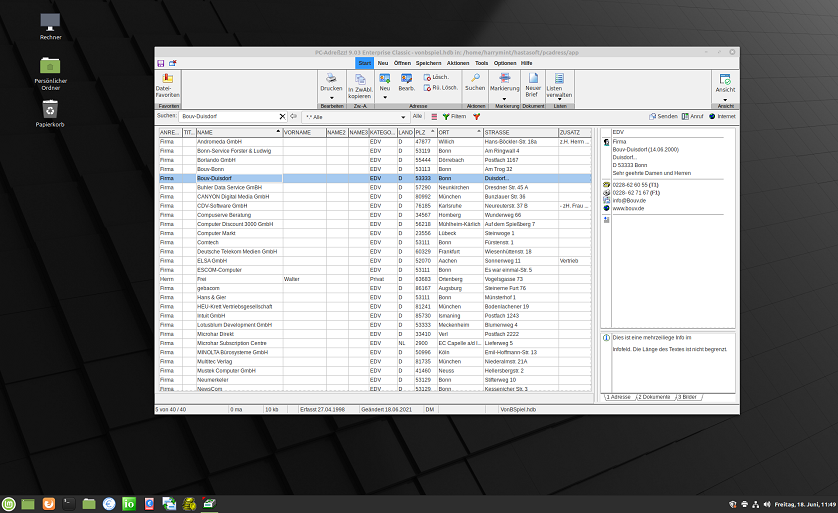Expand the Neu button dropdown arrow
Image resolution: width=838 pixels, height=513 pixels.
[385, 97]
